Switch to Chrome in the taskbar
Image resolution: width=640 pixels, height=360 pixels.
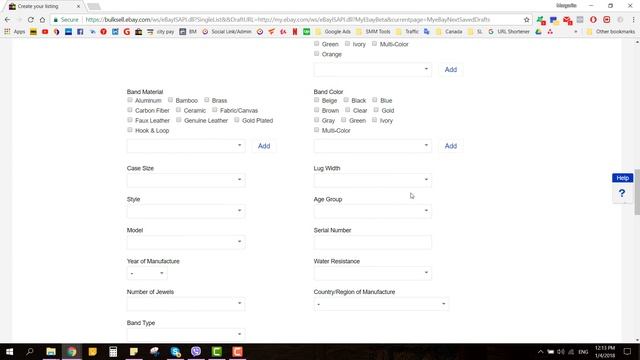72,351
